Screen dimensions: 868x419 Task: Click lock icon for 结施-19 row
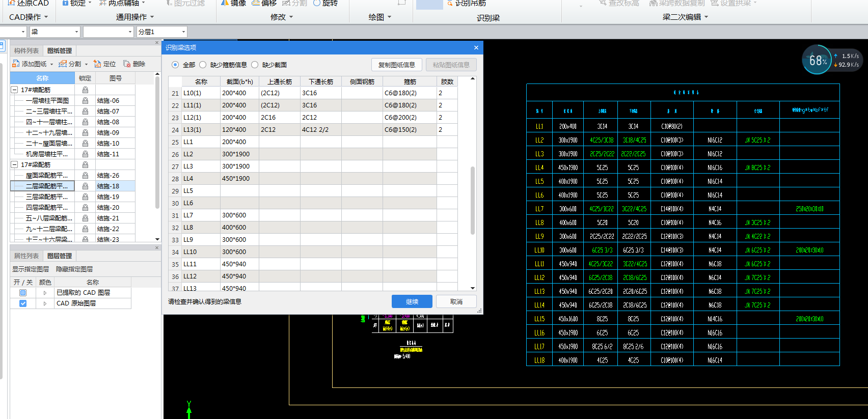(x=85, y=197)
